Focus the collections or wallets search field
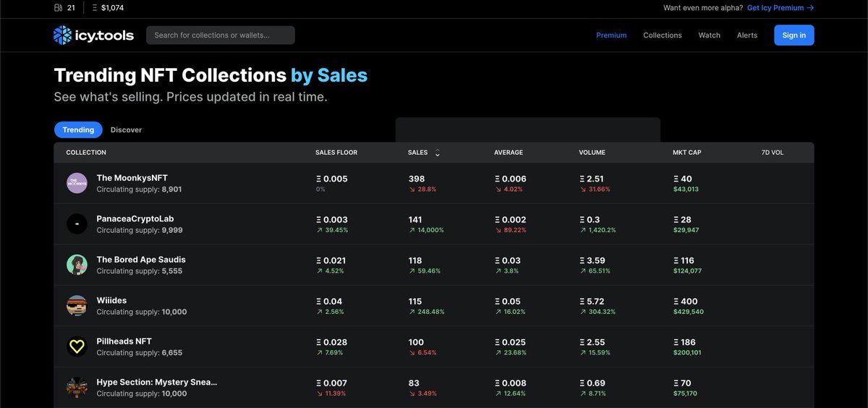The height and width of the screenshot is (408, 868). [x=220, y=35]
